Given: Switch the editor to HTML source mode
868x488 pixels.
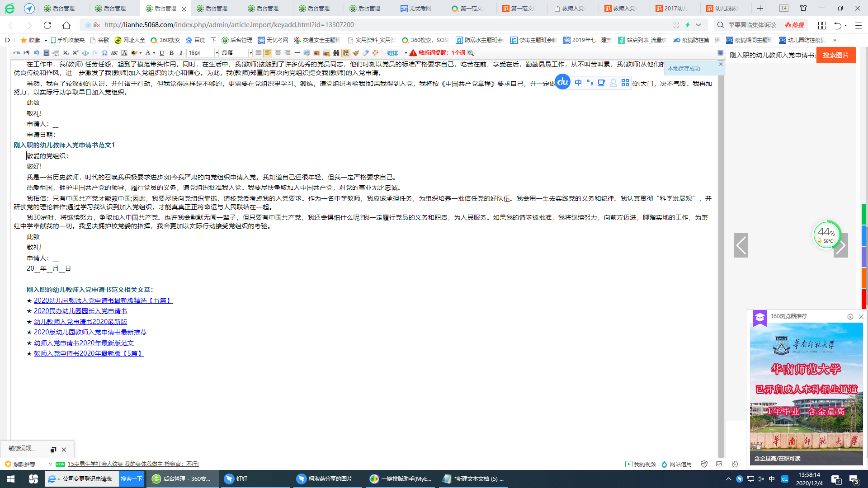Looking at the screenshot, I should pyautogui.click(x=16, y=53).
